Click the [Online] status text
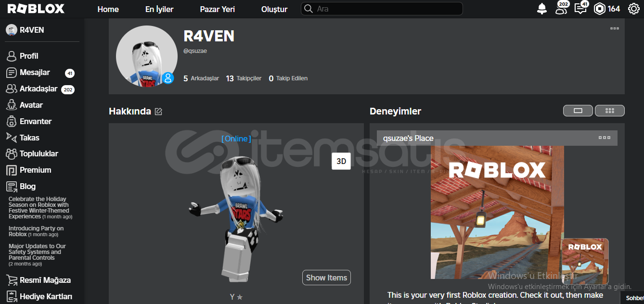The width and height of the screenshot is (644, 304). 236,139
